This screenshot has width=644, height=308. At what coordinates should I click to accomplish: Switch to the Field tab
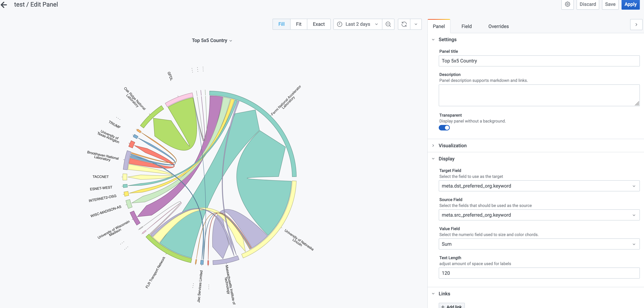466,26
